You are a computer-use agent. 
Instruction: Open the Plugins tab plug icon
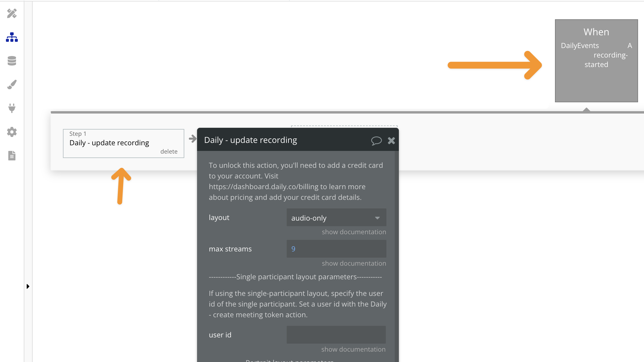click(x=12, y=108)
